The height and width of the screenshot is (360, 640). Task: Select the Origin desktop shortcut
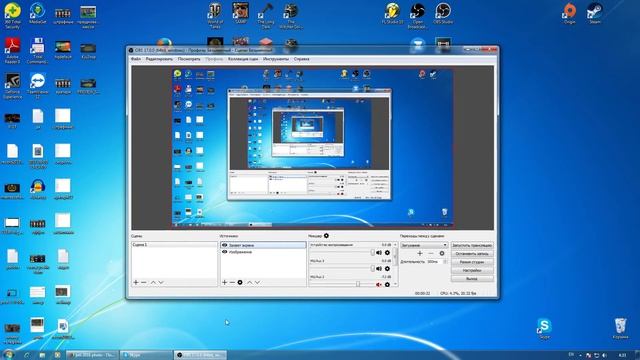(x=569, y=13)
